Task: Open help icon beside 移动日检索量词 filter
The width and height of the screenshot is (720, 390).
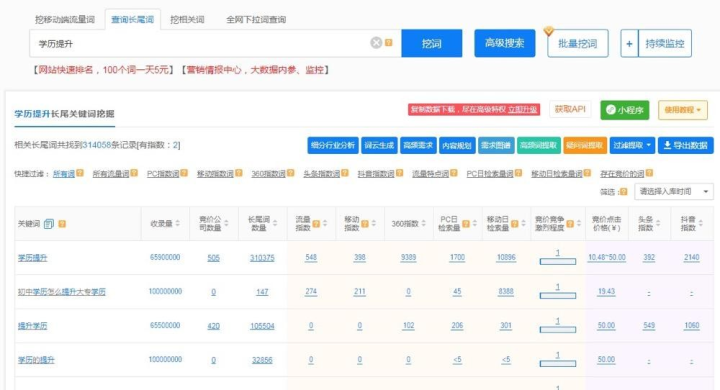Action: pos(587,173)
